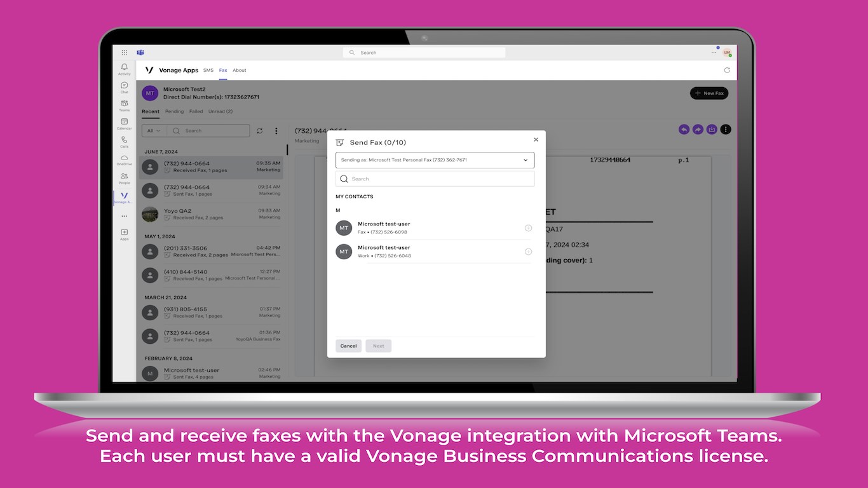The height and width of the screenshot is (488, 868).
Task: Open the (410) 844-5140 fax entry
Action: click(211, 275)
